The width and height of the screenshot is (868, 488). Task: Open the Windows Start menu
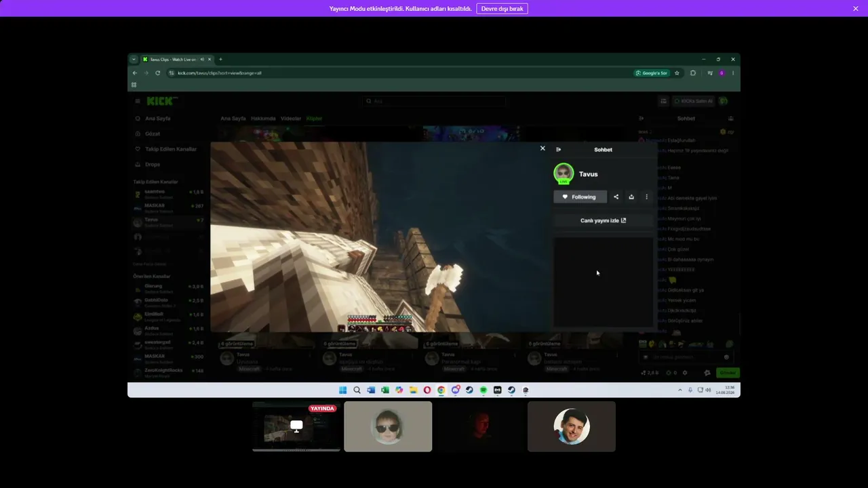point(342,390)
